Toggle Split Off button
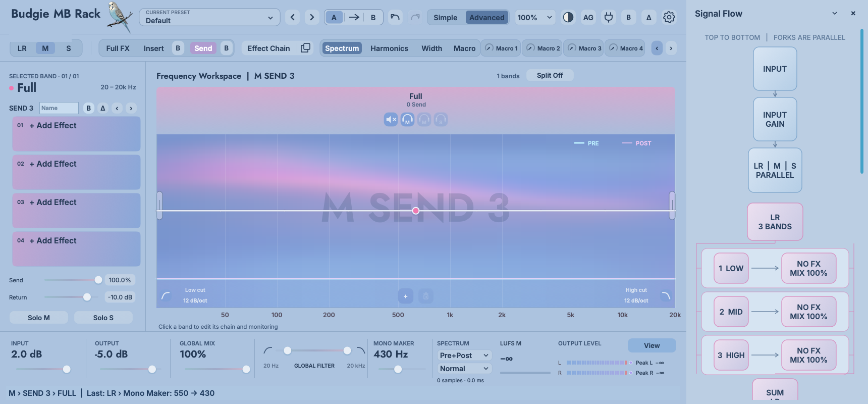 click(x=550, y=75)
